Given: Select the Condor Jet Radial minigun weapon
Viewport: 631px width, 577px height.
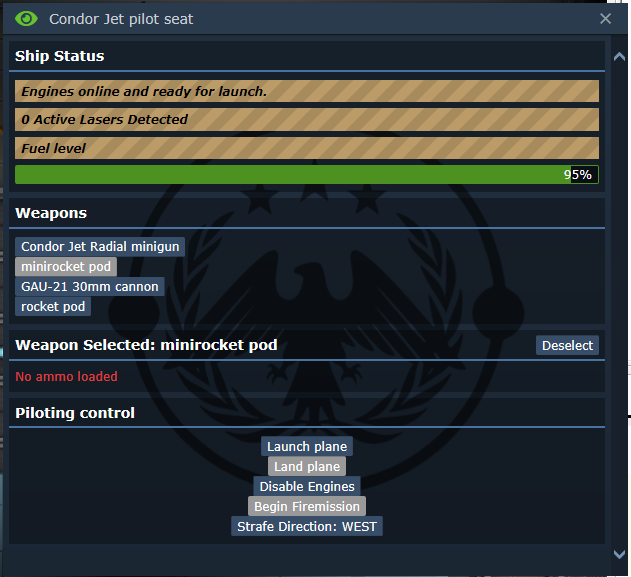Looking at the screenshot, I should pyautogui.click(x=100, y=247).
